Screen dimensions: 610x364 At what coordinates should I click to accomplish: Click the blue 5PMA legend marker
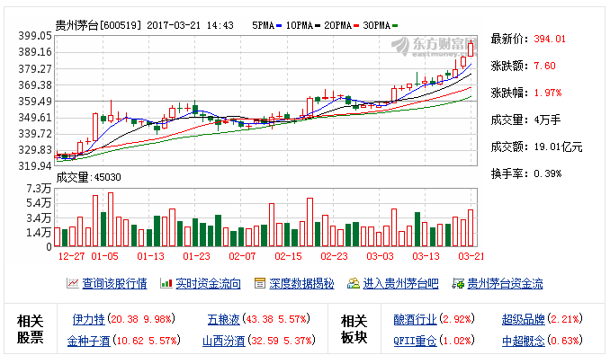point(279,26)
